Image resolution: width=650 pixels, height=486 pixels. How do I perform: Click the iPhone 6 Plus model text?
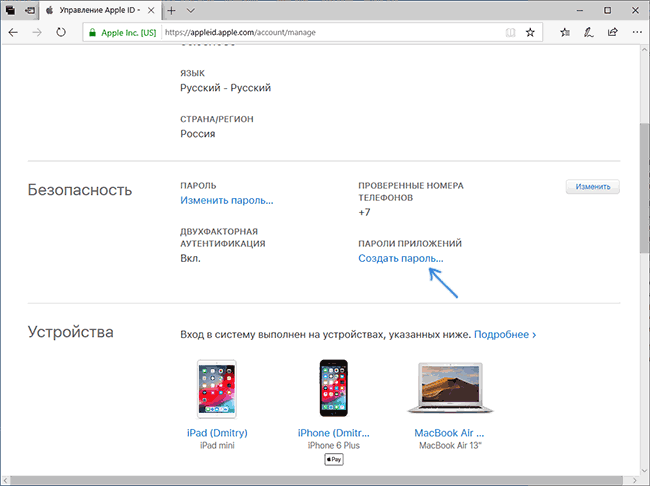(x=334, y=446)
